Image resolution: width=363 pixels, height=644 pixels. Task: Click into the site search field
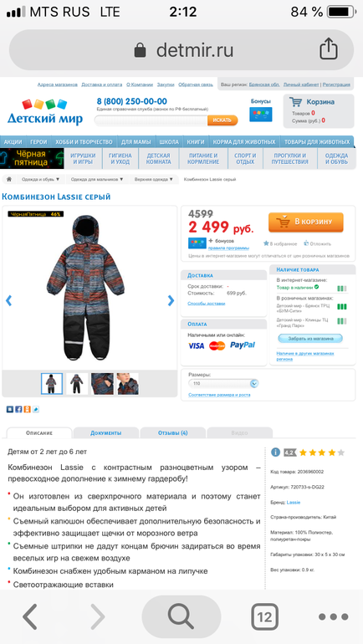pyautogui.click(x=151, y=120)
